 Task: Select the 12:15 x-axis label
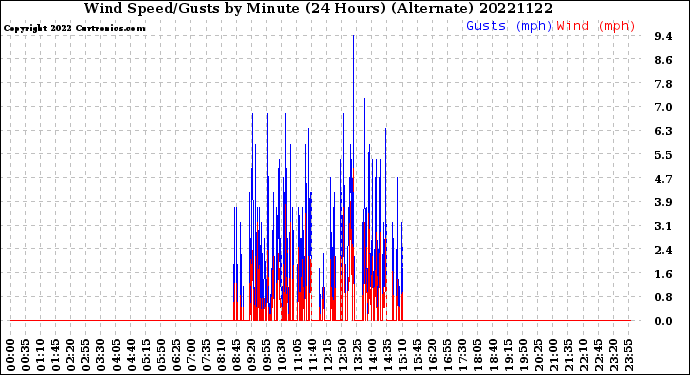(x=327, y=355)
